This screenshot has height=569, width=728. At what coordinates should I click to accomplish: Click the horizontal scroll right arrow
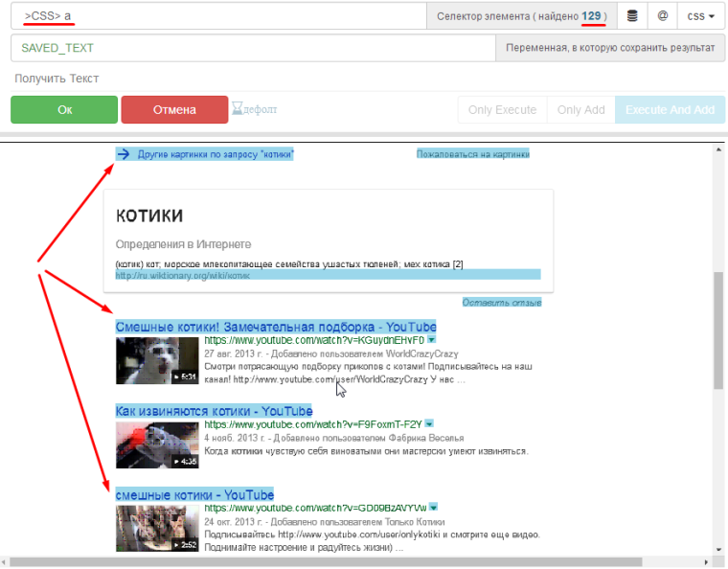click(x=706, y=562)
